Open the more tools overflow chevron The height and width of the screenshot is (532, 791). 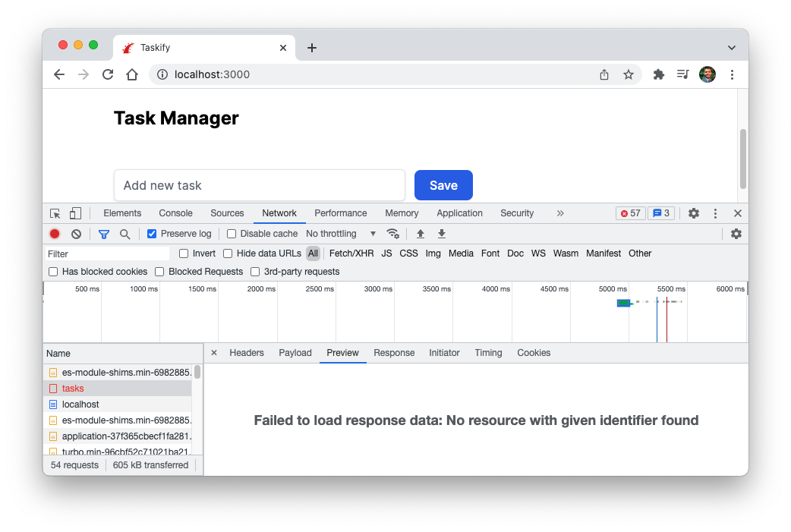[x=560, y=213]
